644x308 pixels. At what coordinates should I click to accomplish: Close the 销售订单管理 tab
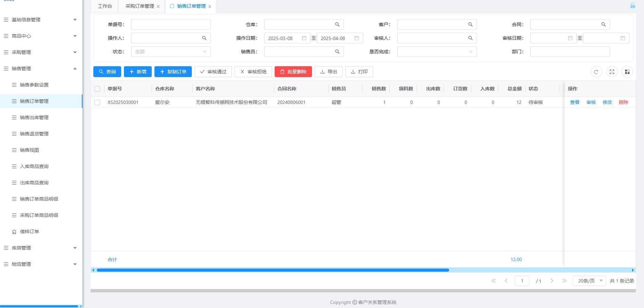pos(210,6)
